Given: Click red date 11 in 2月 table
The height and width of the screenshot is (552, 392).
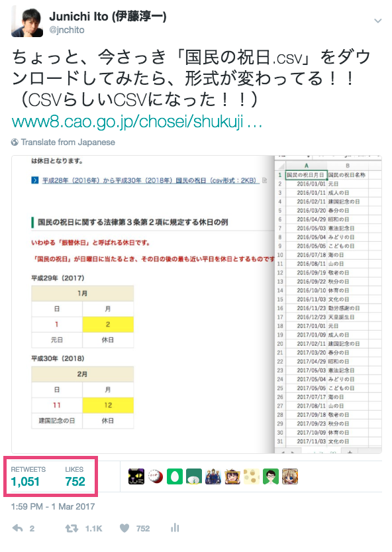Looking at the screenshot, I should click(x=57, y=405).
